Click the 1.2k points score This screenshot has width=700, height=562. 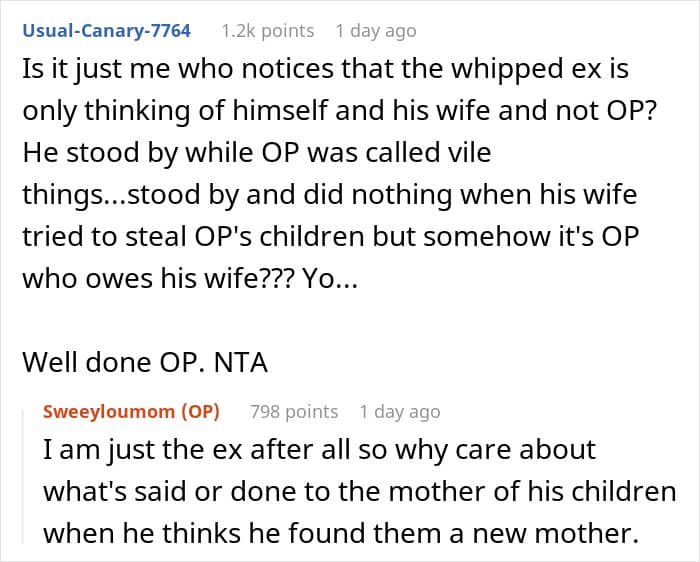pyautogui.click(x=268, y=31)
